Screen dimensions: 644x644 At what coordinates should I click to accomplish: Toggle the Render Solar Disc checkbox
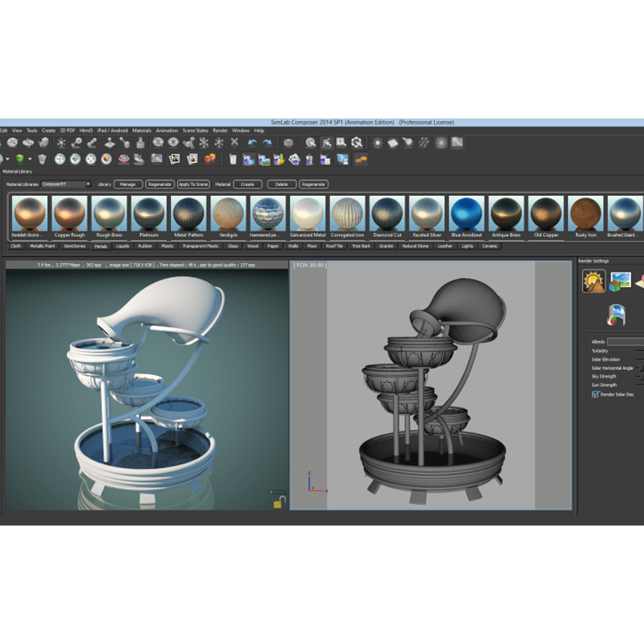tap(595, 394)
